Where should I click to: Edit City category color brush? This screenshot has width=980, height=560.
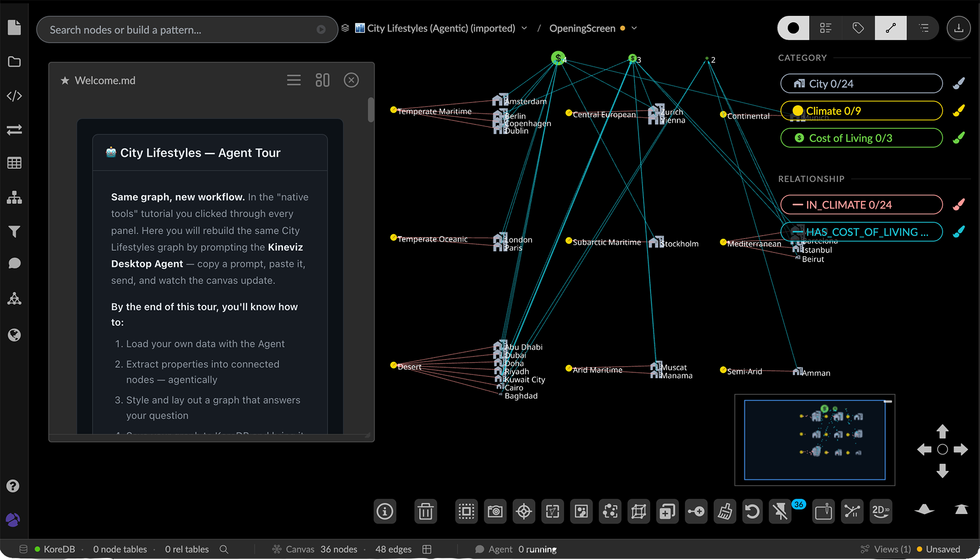[x=959, y=83]
